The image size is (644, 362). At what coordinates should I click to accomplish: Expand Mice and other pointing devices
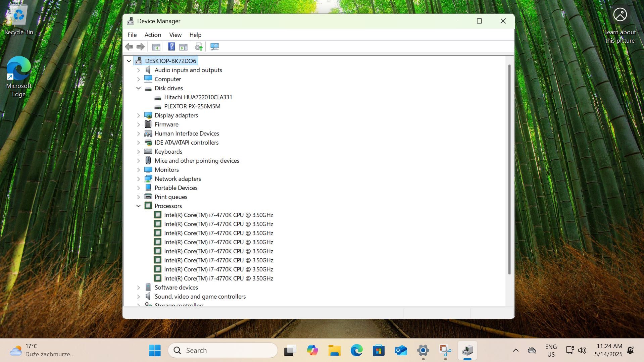click(138, 161)
